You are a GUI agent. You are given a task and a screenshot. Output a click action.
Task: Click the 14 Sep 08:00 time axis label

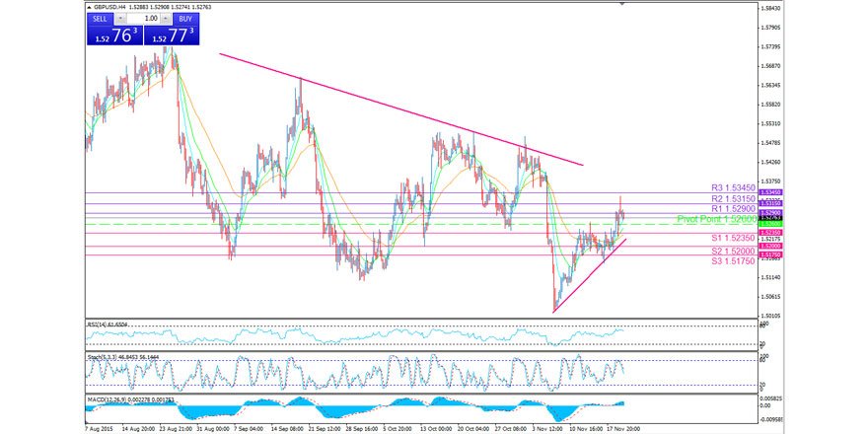tap(287, 428)
